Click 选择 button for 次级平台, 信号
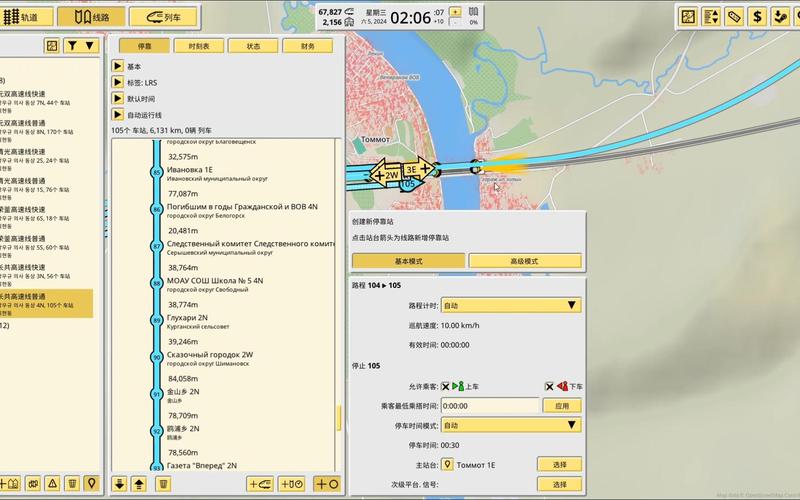 coord(560,484)
